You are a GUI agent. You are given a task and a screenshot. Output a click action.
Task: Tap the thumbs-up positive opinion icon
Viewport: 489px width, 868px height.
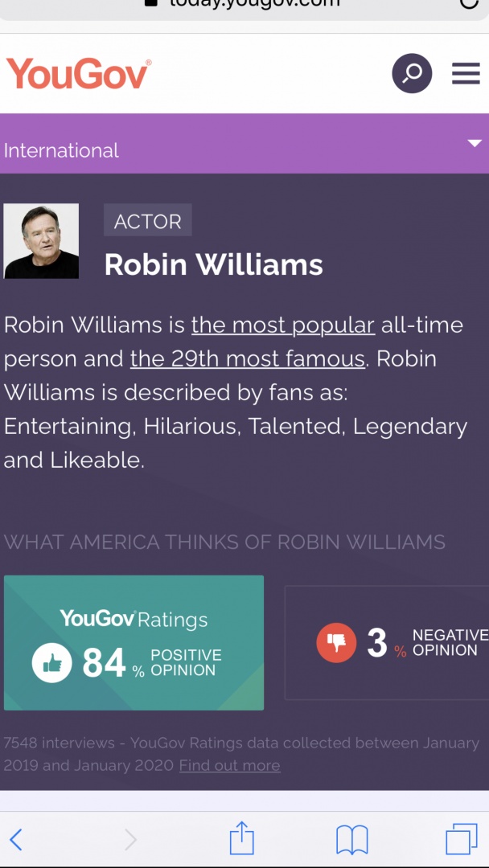click(x=52, y=663)
